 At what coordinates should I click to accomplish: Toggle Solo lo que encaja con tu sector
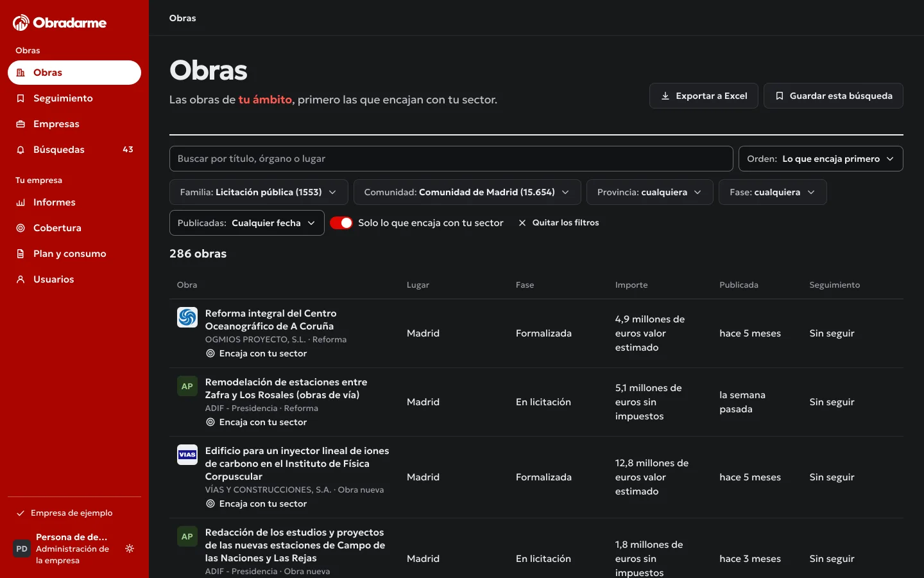point(341,223)
